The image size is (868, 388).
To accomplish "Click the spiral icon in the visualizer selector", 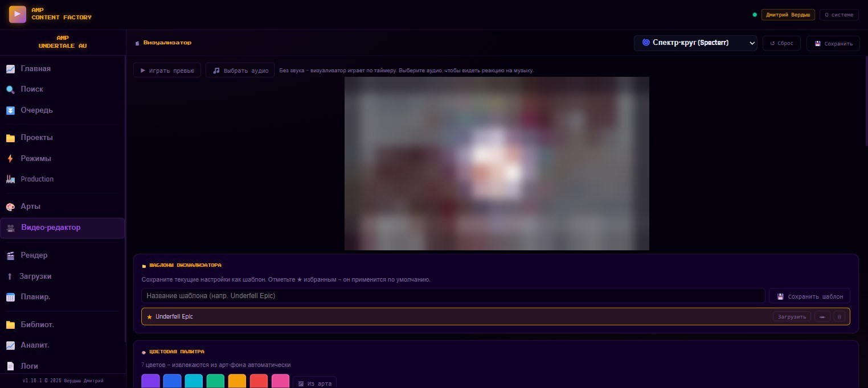I will coord(646,43).
